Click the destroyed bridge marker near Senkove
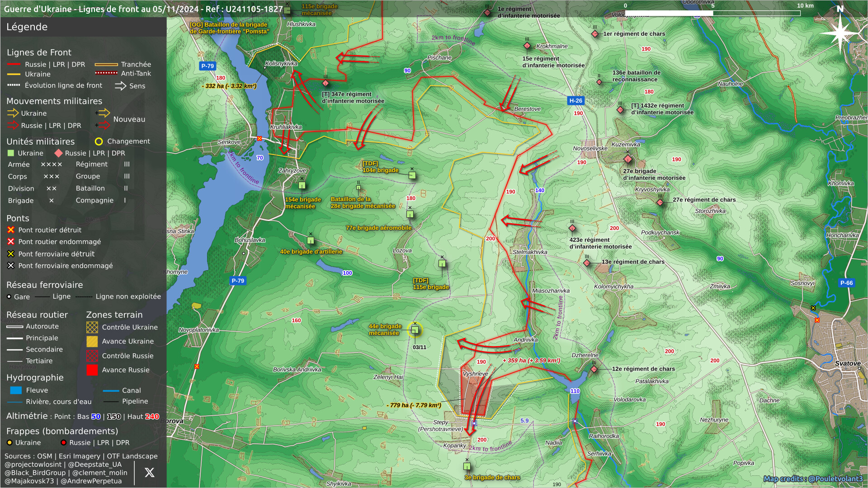 point(259,138)
